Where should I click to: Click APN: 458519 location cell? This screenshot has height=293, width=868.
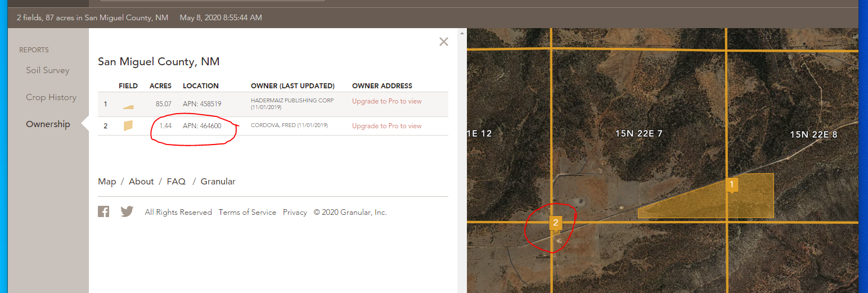pos(202,103)
